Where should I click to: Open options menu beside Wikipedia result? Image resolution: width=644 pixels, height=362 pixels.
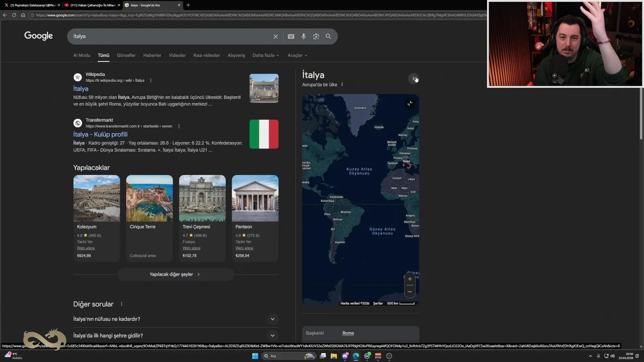[x=150, y=80]
